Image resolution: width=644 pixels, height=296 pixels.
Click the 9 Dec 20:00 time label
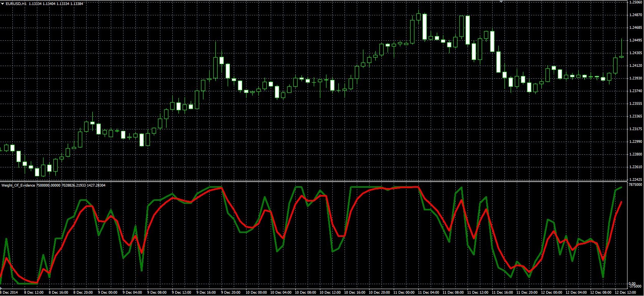point(231,293)
